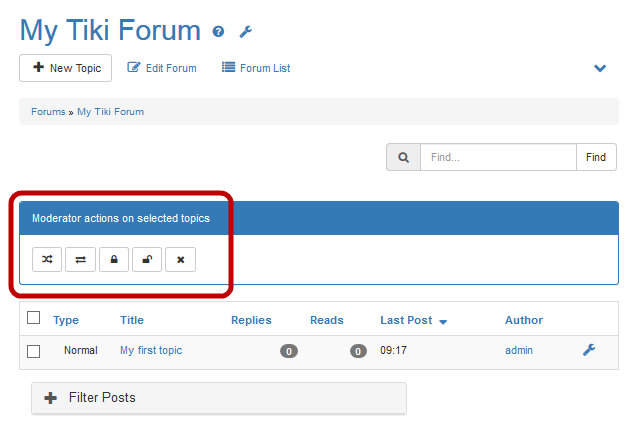Expand the Filter Posts section

coord(218,398)
